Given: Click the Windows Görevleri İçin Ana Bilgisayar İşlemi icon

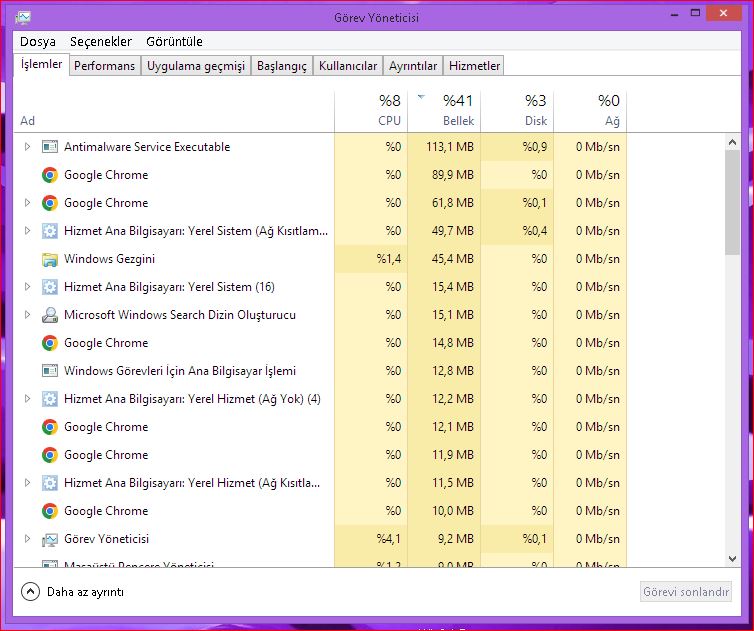Looking at the screenshot, I should click(50, 371).
